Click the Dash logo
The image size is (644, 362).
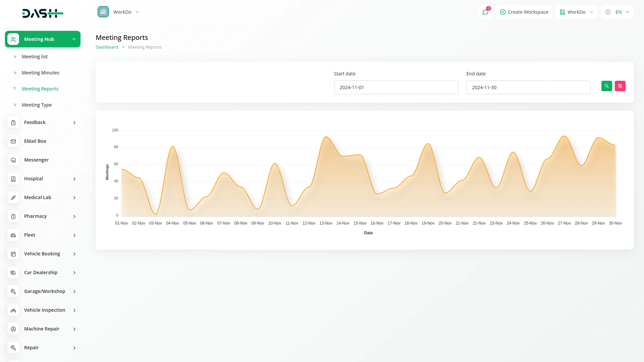[43, 13]
